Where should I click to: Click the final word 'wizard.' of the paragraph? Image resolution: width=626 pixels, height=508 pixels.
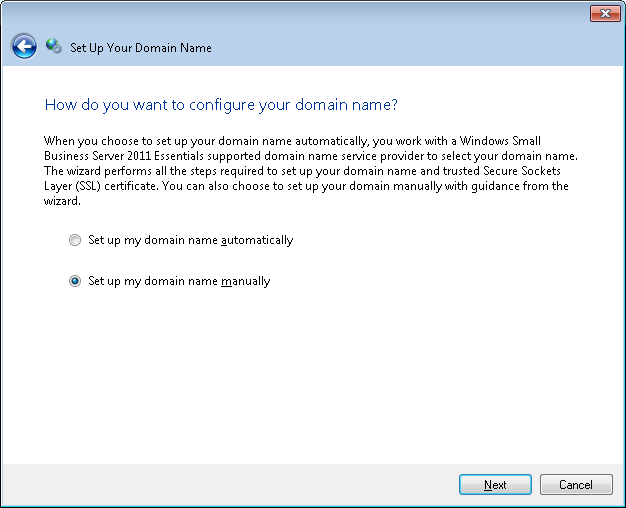[62, 201]
